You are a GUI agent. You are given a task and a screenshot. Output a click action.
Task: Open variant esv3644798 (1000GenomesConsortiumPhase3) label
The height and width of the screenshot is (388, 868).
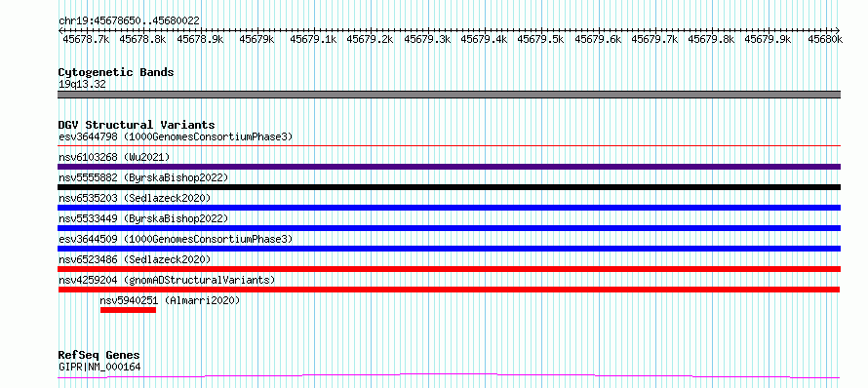tap(176, 136)
